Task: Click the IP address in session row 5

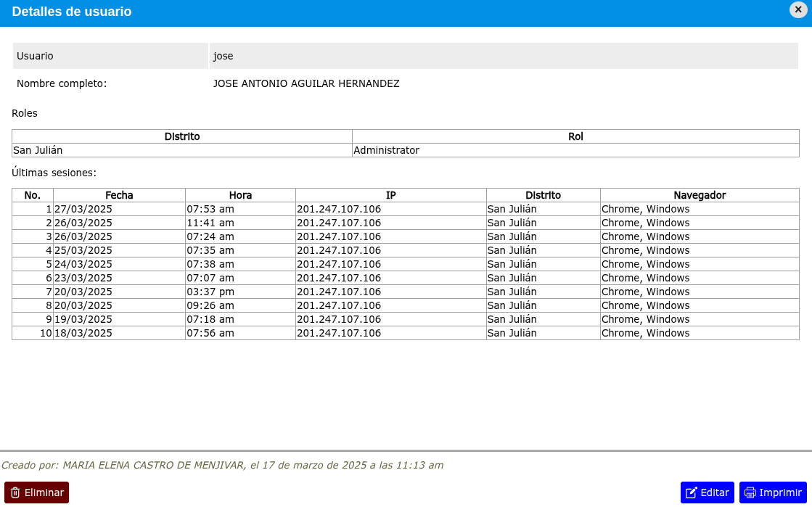Action: 339,264
